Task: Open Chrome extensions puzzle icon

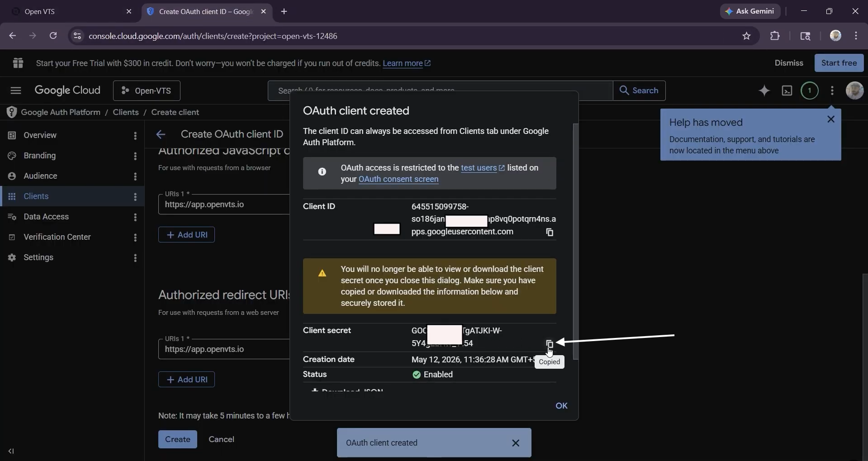Action: pyautogui.click(x=775, y=36)
